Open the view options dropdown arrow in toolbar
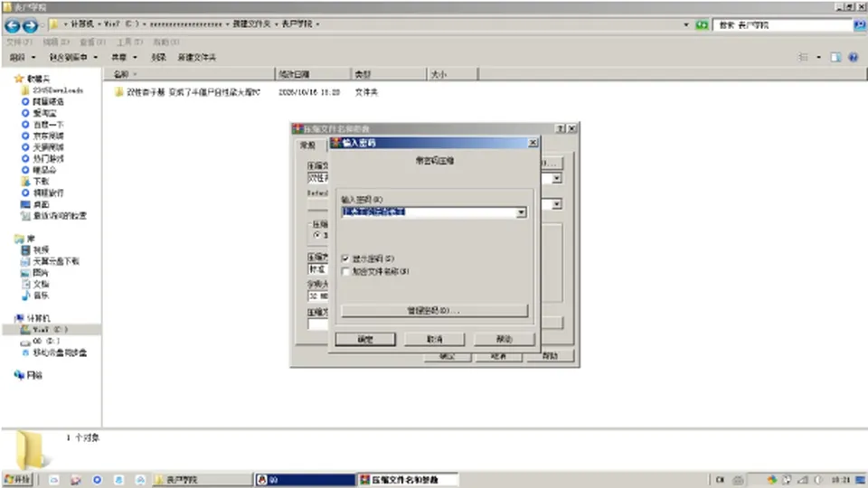The height and width of the screenshot is (488, 868). 819,57
